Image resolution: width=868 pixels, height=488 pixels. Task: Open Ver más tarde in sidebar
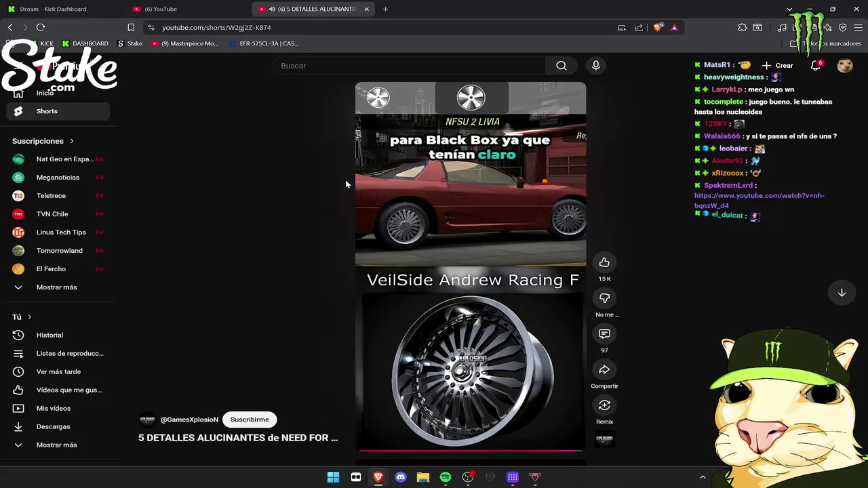click(58, 371)
